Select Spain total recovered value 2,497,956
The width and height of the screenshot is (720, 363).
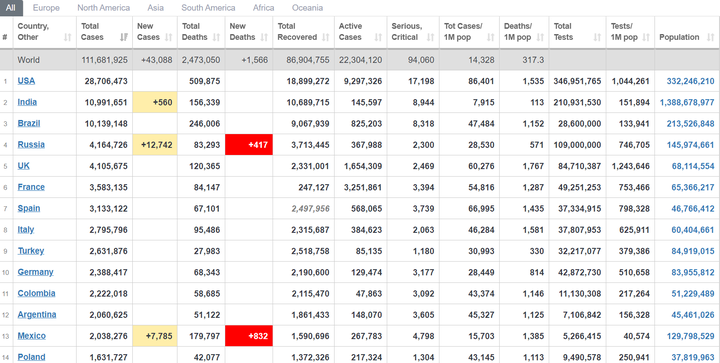[x=310, y=208]
